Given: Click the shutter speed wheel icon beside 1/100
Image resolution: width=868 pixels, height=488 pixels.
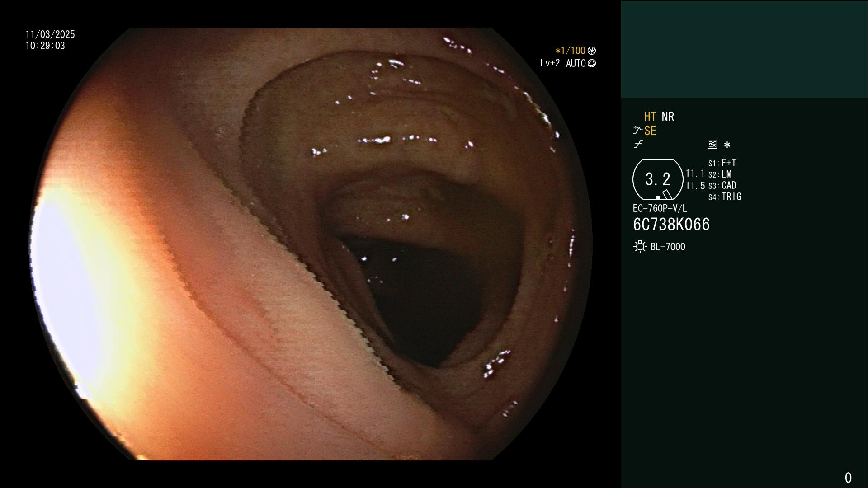Looking at the screenshot, I should [592, 51].
